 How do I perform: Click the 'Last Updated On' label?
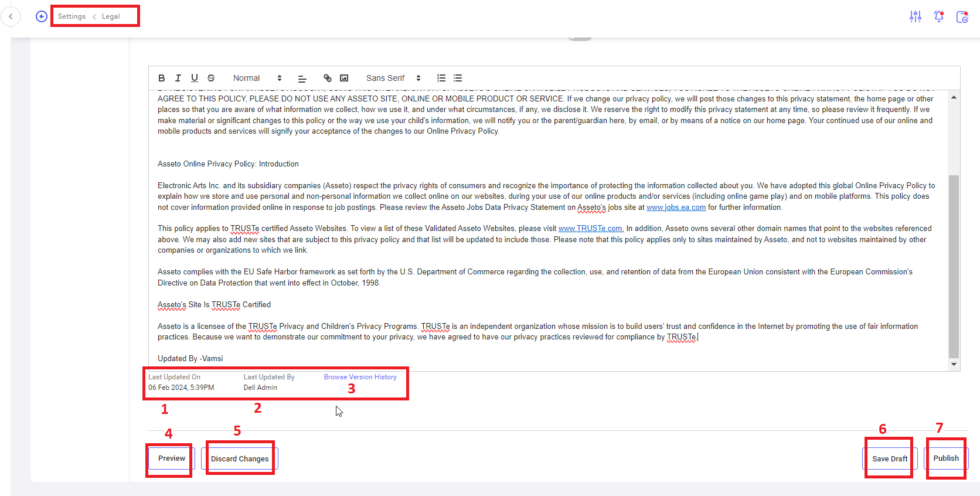click(174, 377)
